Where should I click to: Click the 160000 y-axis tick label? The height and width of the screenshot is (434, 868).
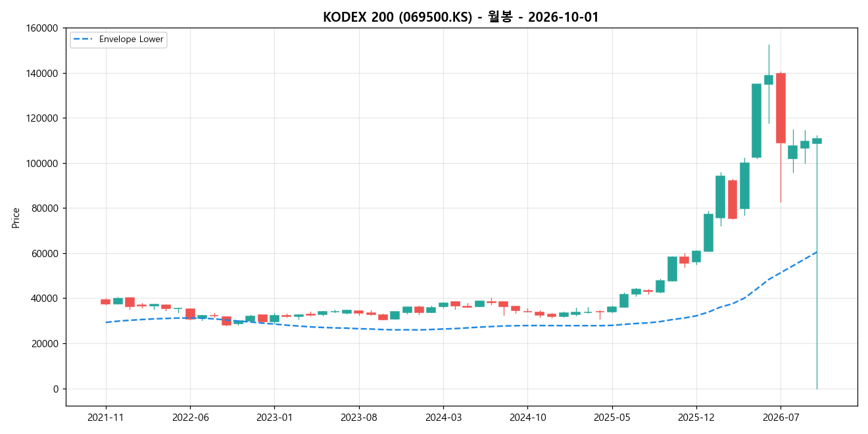coord(42,28)
